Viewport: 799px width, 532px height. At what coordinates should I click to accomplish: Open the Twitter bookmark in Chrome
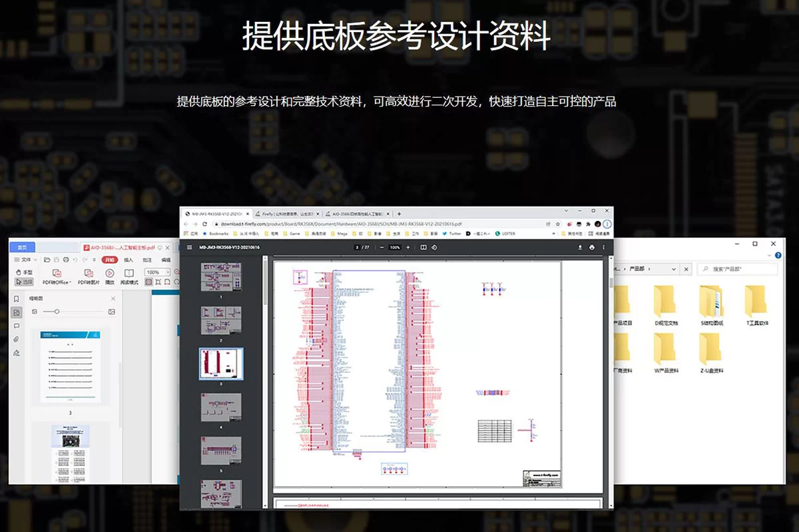(451, 234)
